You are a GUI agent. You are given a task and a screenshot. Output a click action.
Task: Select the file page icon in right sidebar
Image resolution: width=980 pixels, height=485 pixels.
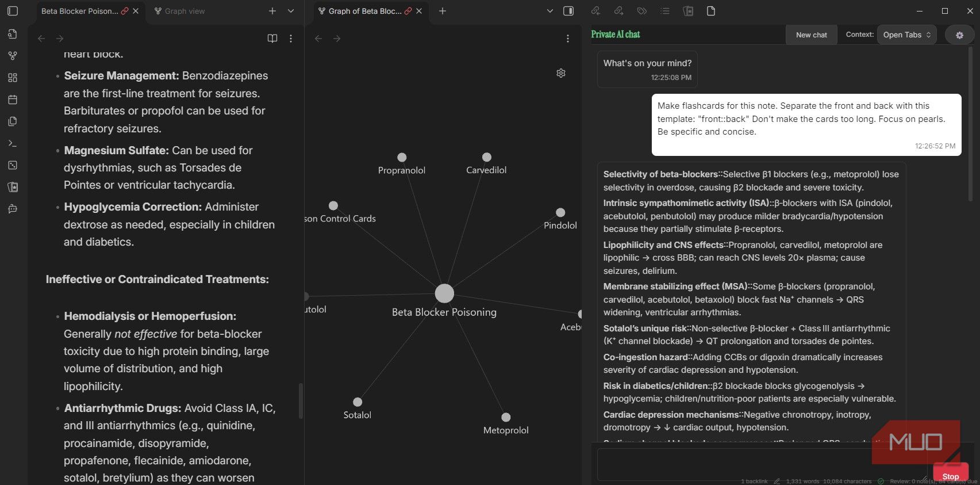711,11
